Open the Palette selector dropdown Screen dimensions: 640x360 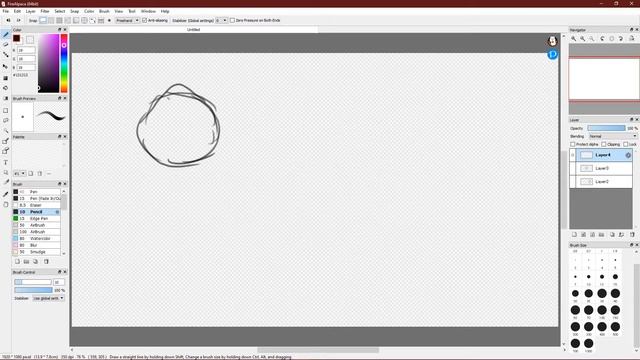click(20, 173)
